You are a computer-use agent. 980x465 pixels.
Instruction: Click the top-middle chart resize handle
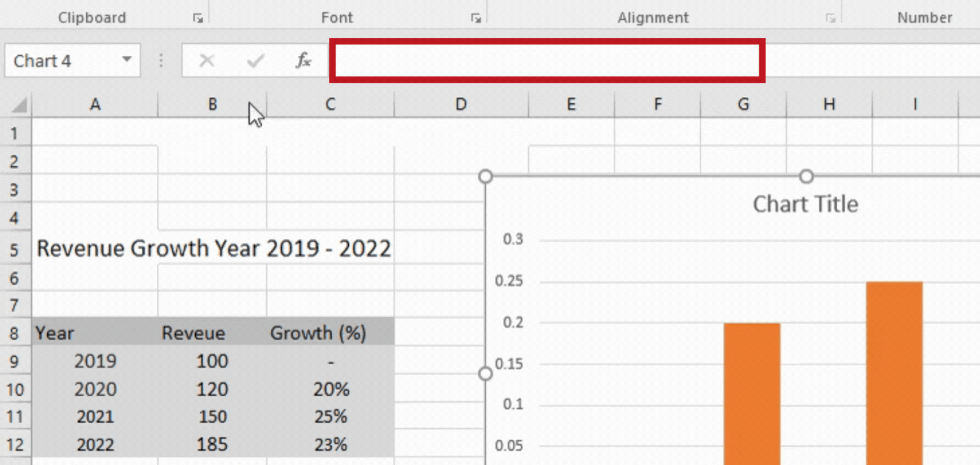coord(806,176)
